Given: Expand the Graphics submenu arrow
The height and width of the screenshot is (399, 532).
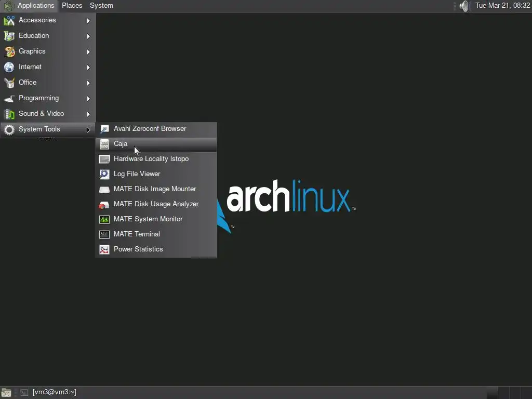Looking at the screenshot, I should point(88,52).
